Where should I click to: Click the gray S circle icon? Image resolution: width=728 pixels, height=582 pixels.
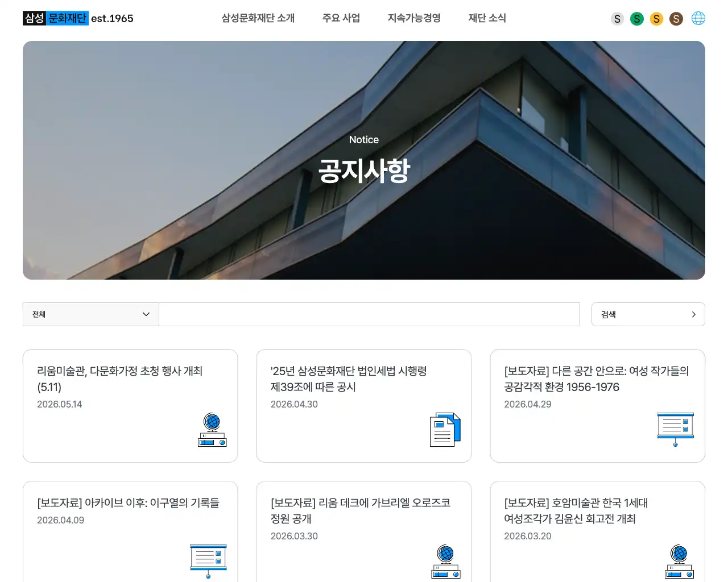point(617,19)
